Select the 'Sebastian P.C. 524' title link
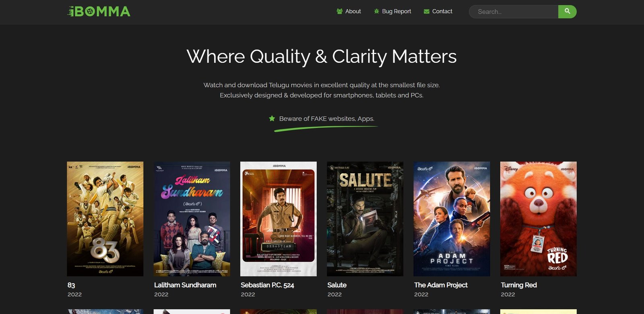This screenshot has width=644, height=314. (x=267, y=285)
